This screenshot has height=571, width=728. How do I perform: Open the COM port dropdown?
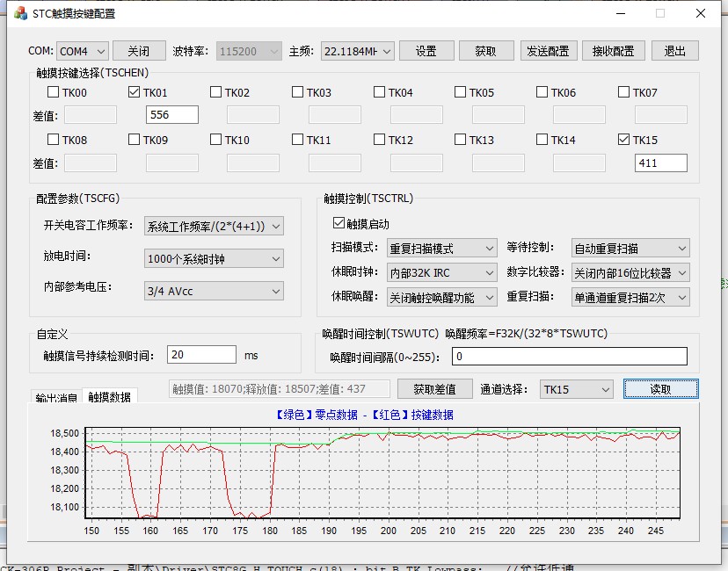coord(83,51)
